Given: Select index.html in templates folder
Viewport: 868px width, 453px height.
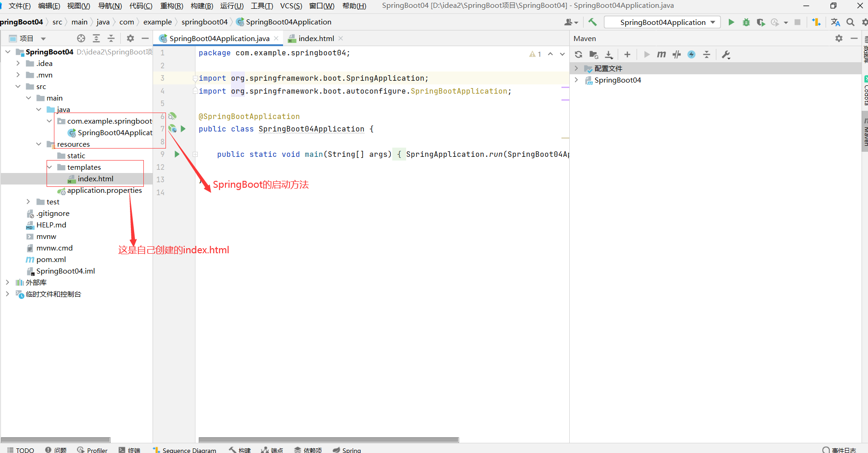Looking at the screenshot, I should [x=95, y=179].
